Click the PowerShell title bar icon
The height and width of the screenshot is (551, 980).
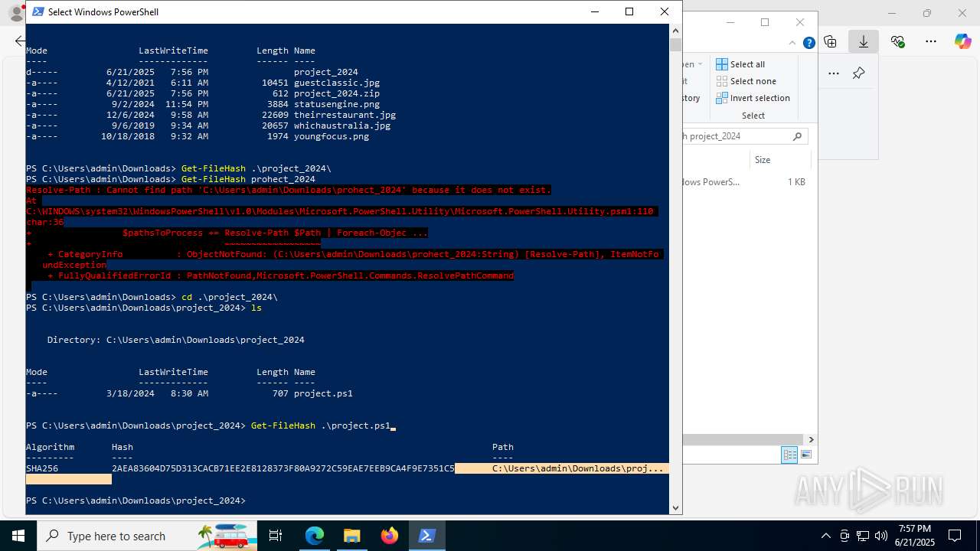(38, 11)
